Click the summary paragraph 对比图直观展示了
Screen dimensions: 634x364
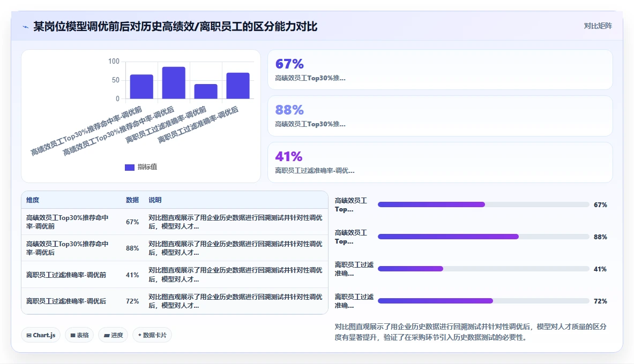coord(471,332)
